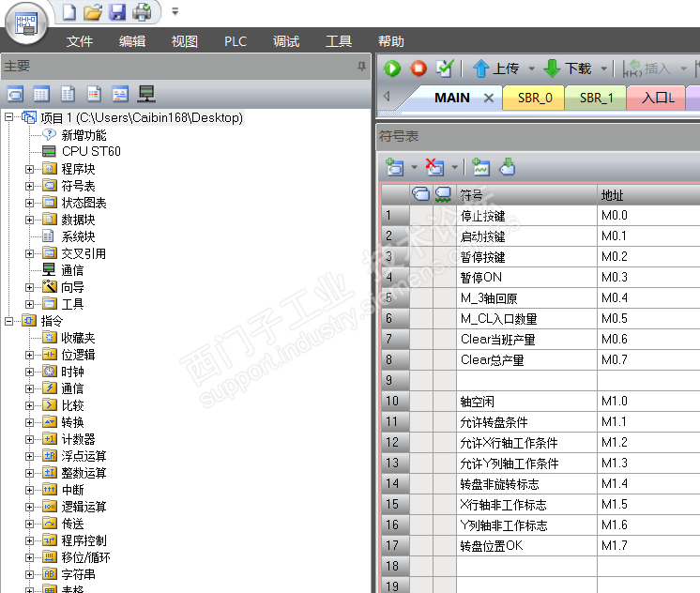
Task: Collapse the 项目 1 tree root
Action: pos(8,117)
